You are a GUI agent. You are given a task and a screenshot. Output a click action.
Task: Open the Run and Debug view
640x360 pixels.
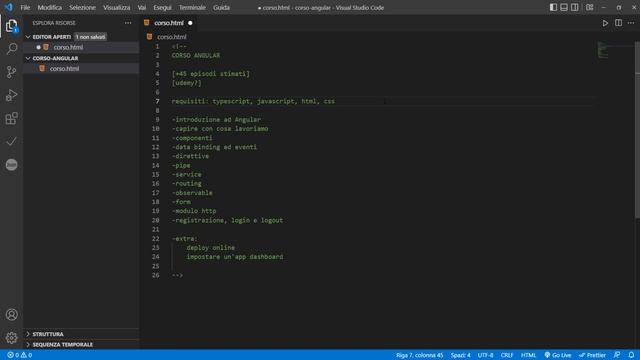11,95
